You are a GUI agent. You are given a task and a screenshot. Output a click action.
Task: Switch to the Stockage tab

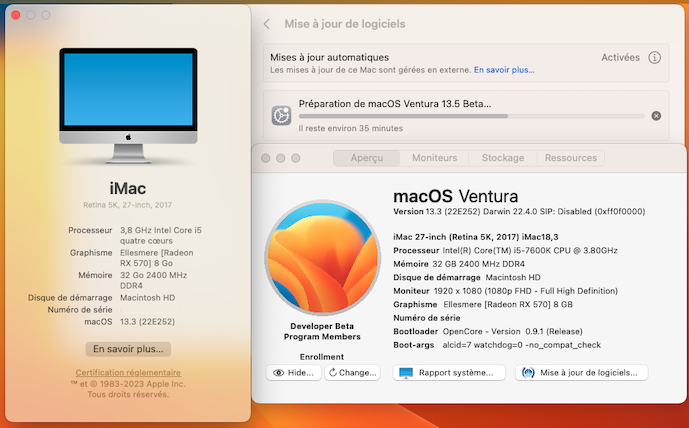click(x=503, y=158)
